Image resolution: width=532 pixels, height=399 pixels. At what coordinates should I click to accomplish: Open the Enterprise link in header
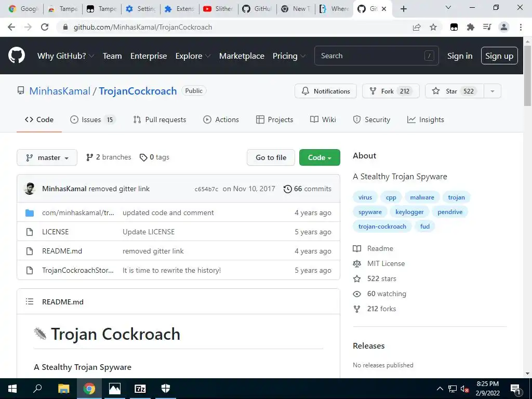click(x=149, y=56)
